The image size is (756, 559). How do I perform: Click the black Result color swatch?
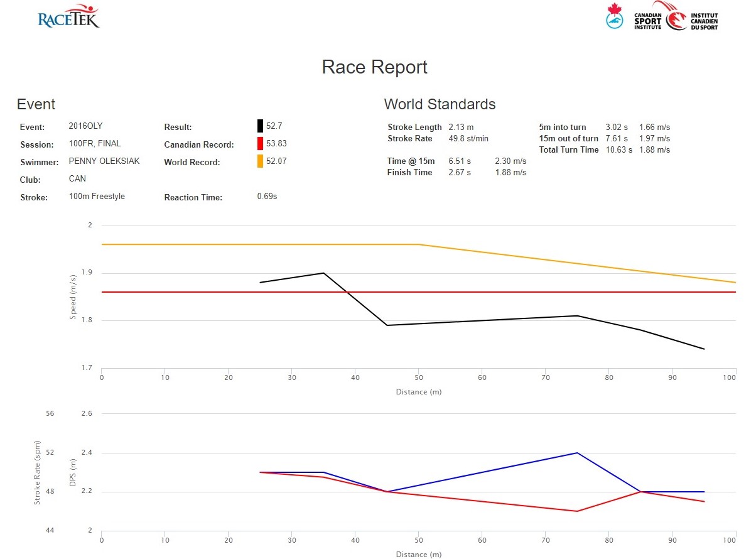coord(260,126)
